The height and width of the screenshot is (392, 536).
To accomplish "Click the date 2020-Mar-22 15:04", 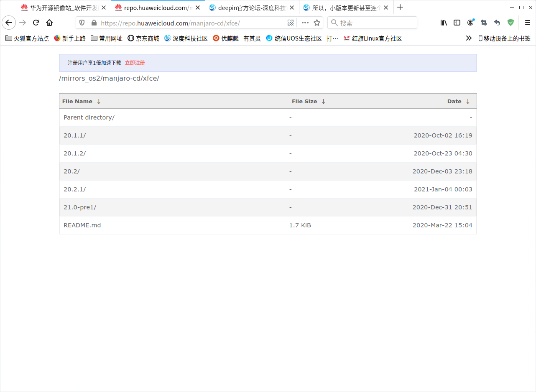I will (x=442, y=225).
